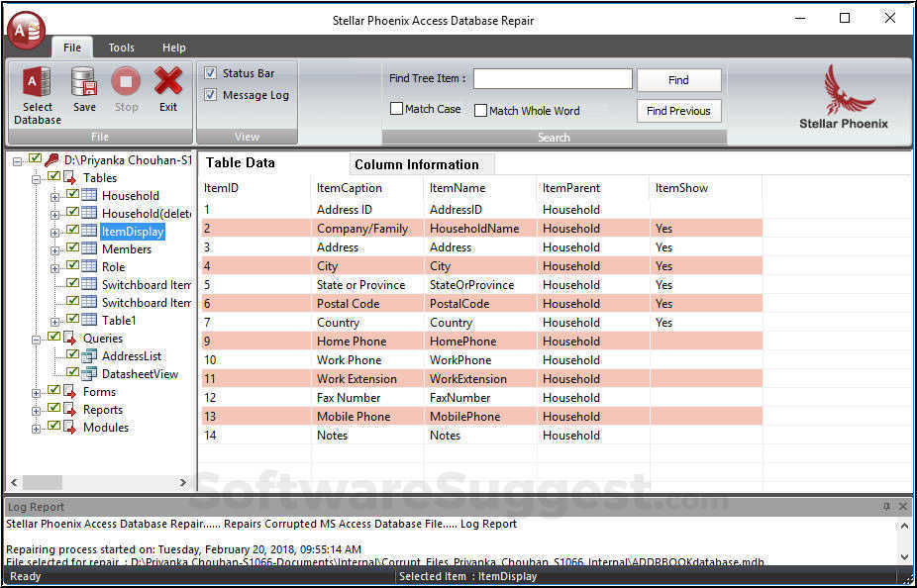Click the application logo orb at top-left
The width and height of the screenshot is (917, 588).
(x=27, y=32)
